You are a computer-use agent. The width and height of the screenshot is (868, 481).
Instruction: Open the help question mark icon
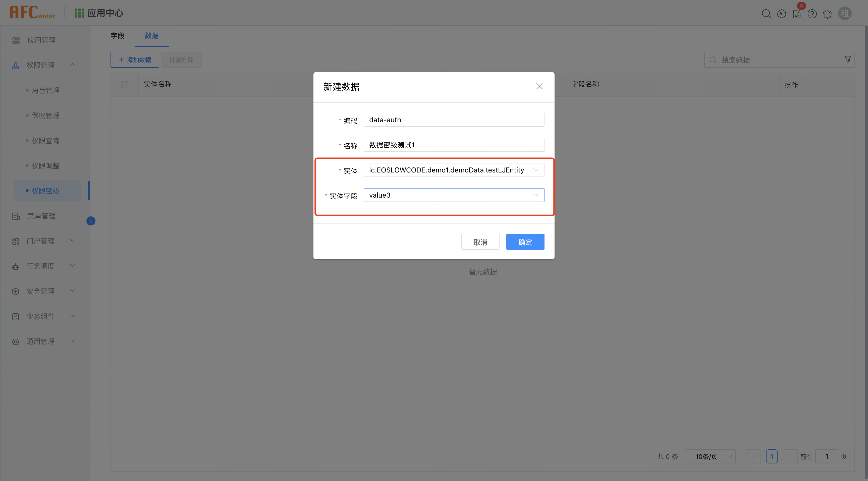(x=812, y=14)
